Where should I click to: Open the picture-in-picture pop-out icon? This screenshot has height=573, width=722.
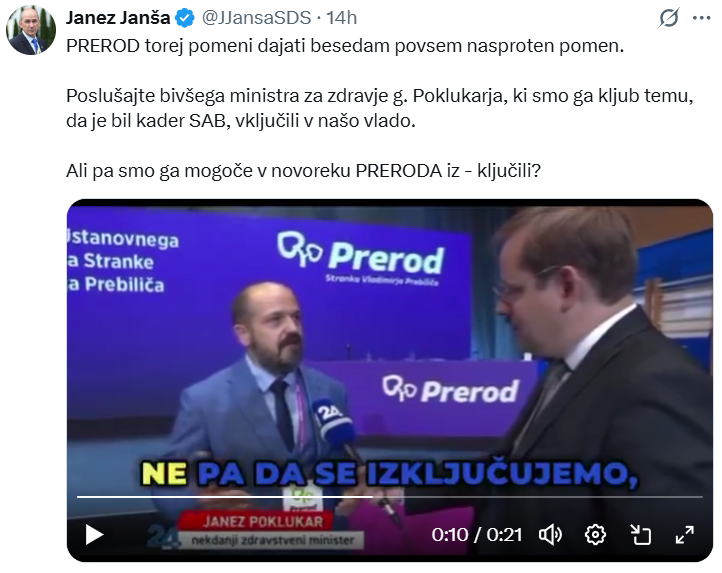pos(640,535)
